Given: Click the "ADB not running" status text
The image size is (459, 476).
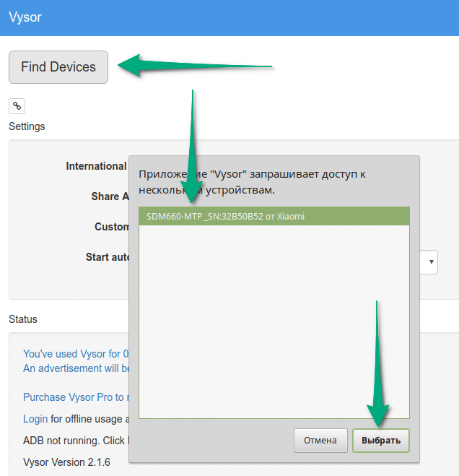Looking at the screenshot, I should [x=76, y=441].
